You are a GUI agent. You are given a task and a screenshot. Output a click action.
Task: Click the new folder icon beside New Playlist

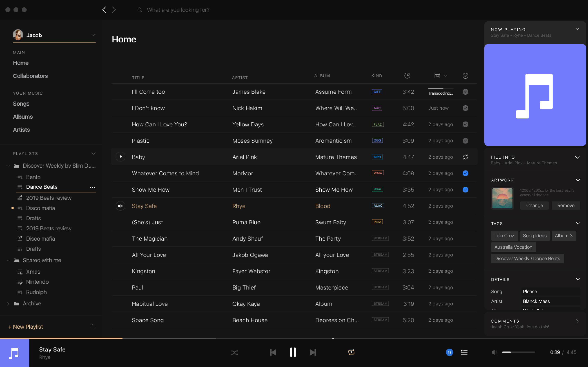click(92, 326)
